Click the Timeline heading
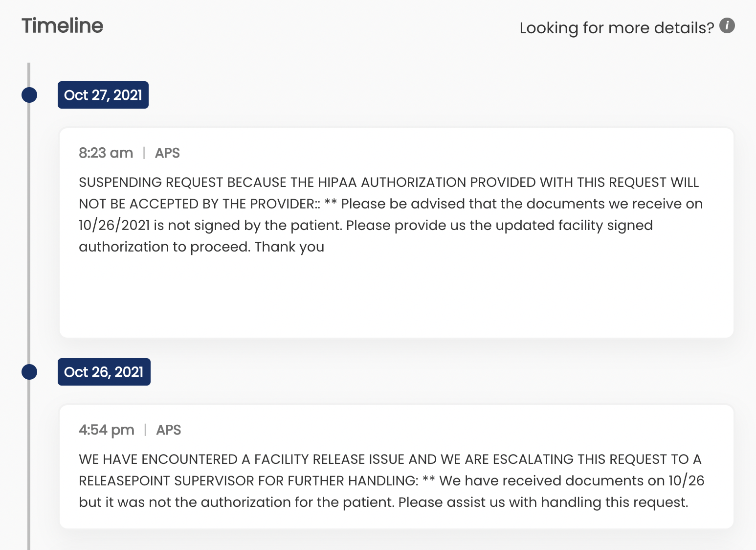 coord(63,25)
